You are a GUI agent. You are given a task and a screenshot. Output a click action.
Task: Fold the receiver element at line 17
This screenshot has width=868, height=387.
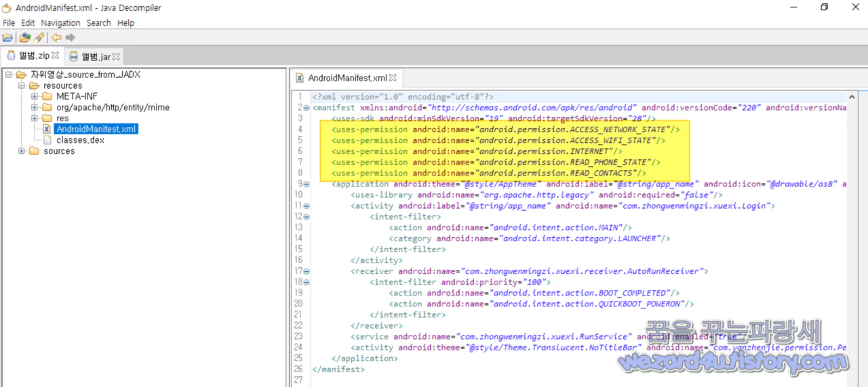307,271
